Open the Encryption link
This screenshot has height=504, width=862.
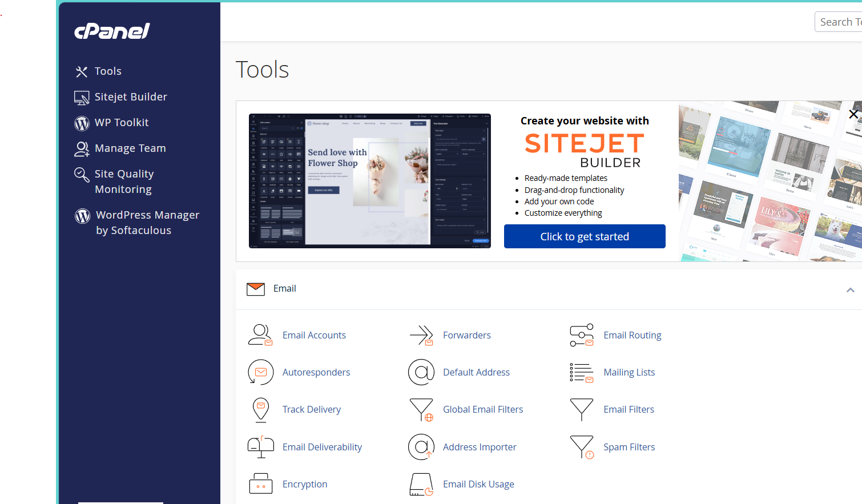click(305, 484)
